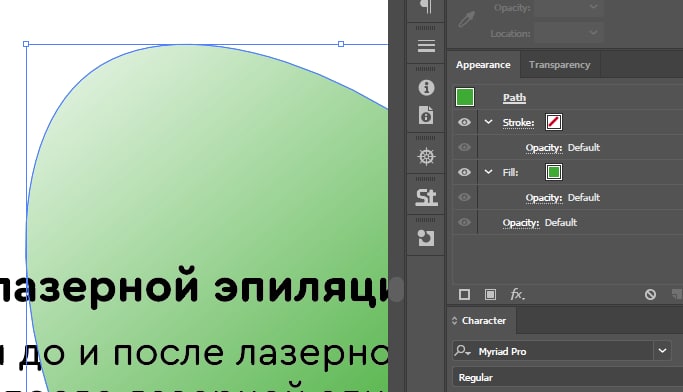Click the bottom object Opacity link

coord(521,223)
